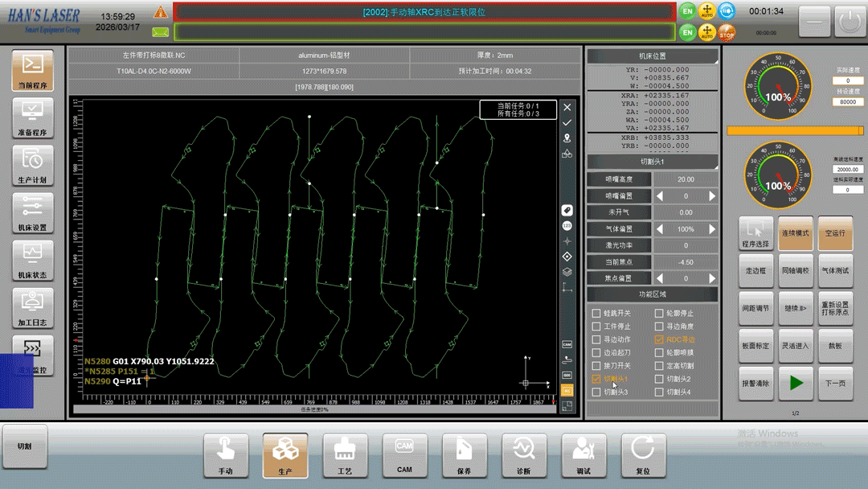
Task: Enable the 切割头2 checkbox
Action: 659,379
